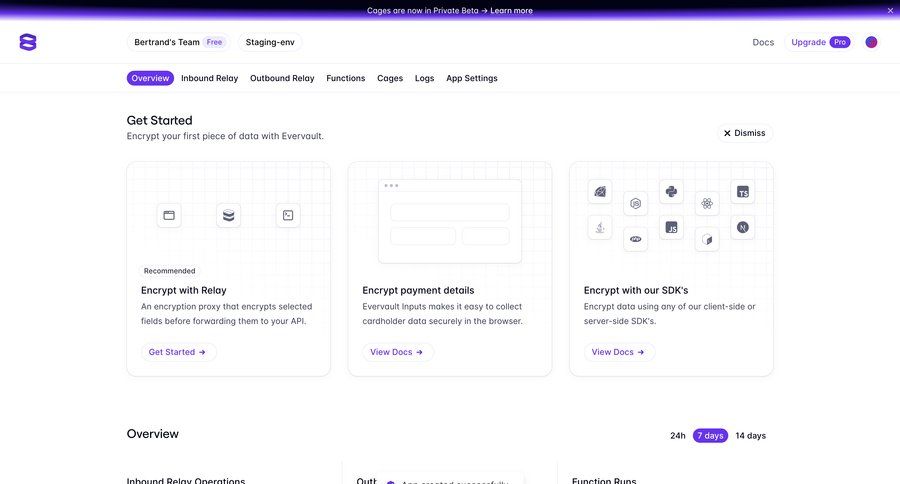Select the 24h time range
This screenshot has width=900, height=484.
point(678,435)
